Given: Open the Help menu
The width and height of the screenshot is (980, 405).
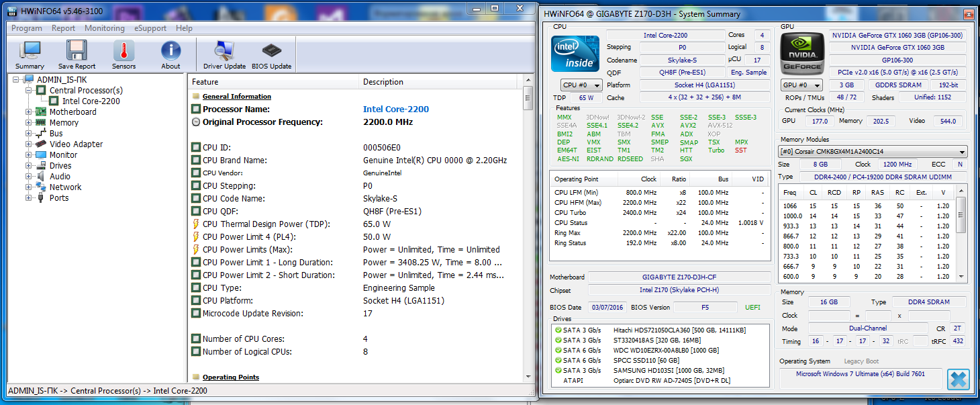Looking at the screenshot, I should click(x=184, y=28).
